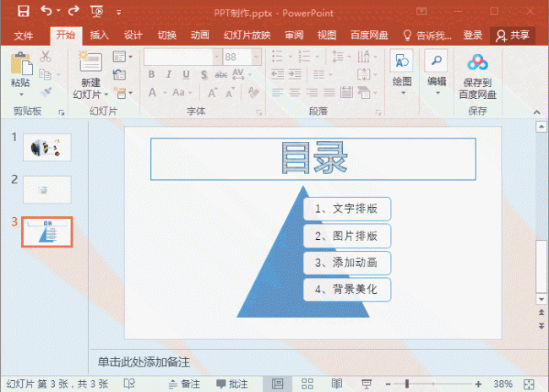Image resolution: width=549 pixels, height=392 pixels.
Task: Increase font size with large A
Action: coord(213,93)
